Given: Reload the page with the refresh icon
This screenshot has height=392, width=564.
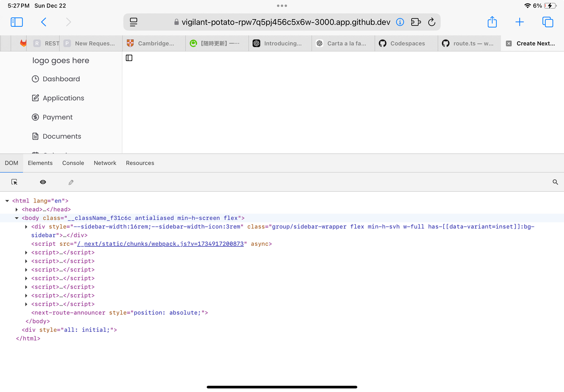Looking at the screenshot, I should coord(431,22).
